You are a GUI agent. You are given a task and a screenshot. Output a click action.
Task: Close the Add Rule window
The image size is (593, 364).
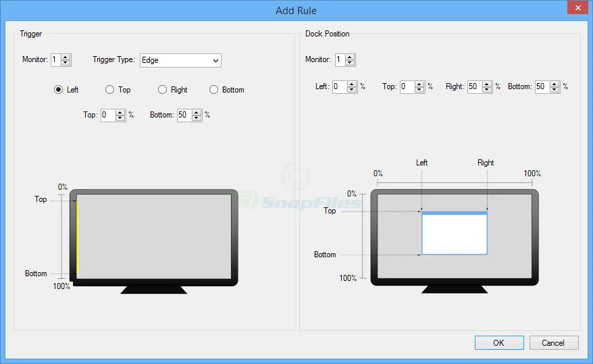[578, 7]
